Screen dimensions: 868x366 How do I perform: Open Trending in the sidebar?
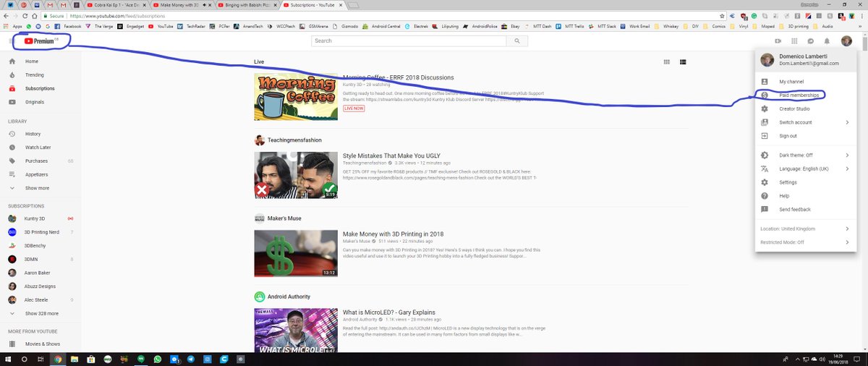(41, 75)
